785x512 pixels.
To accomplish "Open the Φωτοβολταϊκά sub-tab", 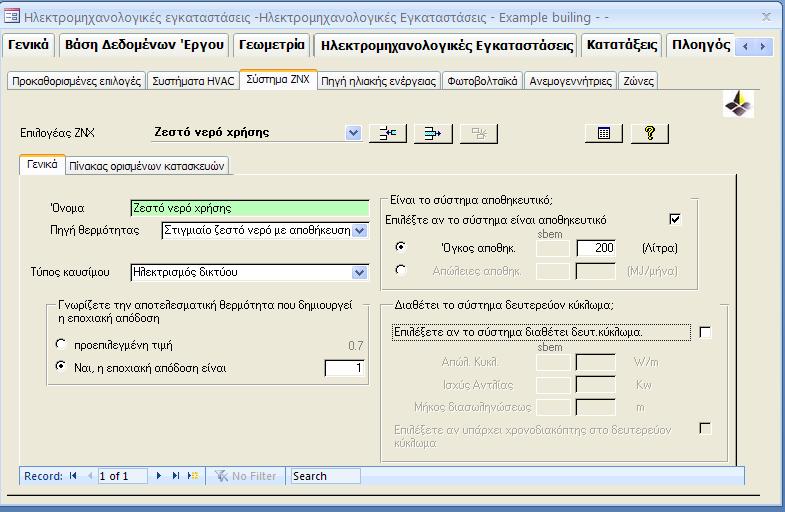I will click(x=482, y=81).
